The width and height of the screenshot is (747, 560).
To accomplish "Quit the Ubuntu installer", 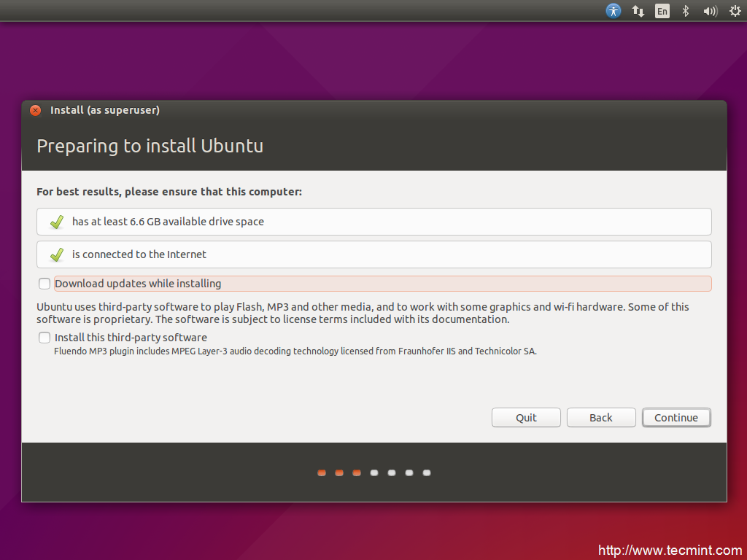I will 526,418.
